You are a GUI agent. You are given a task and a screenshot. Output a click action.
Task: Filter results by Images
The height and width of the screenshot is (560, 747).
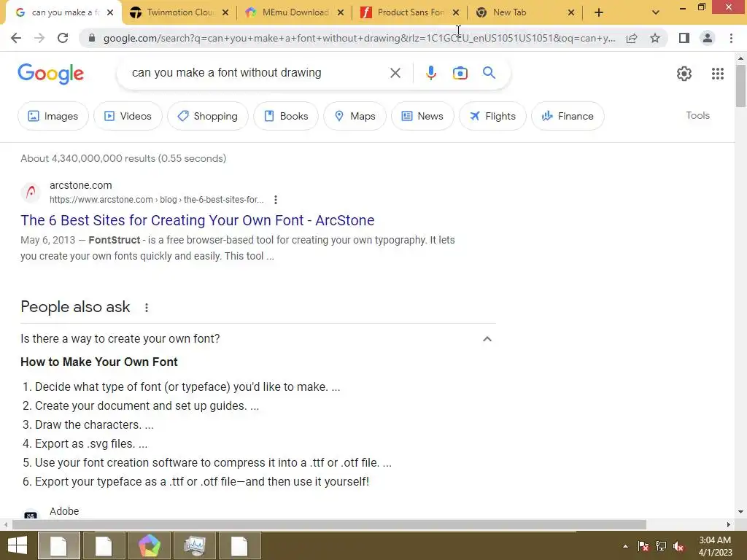pos(53,116)
